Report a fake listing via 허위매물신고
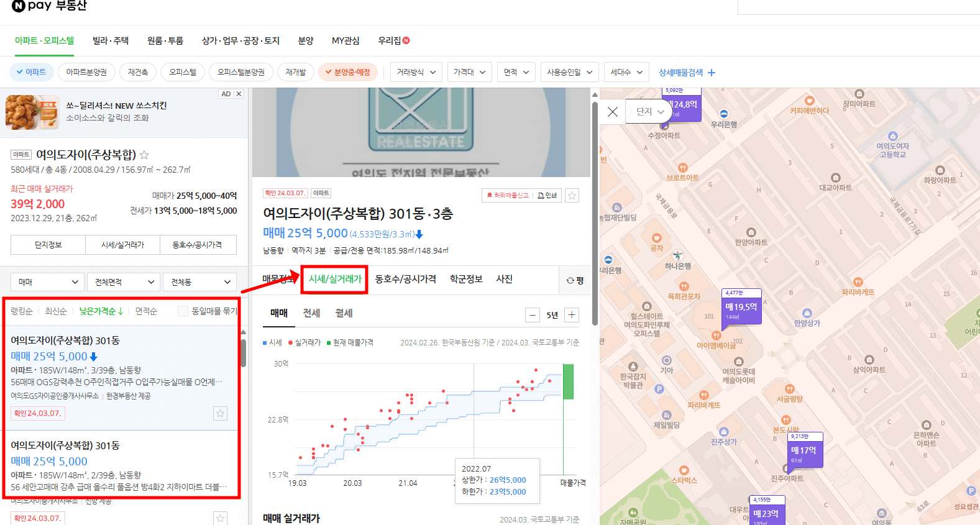 pos(507,195)
